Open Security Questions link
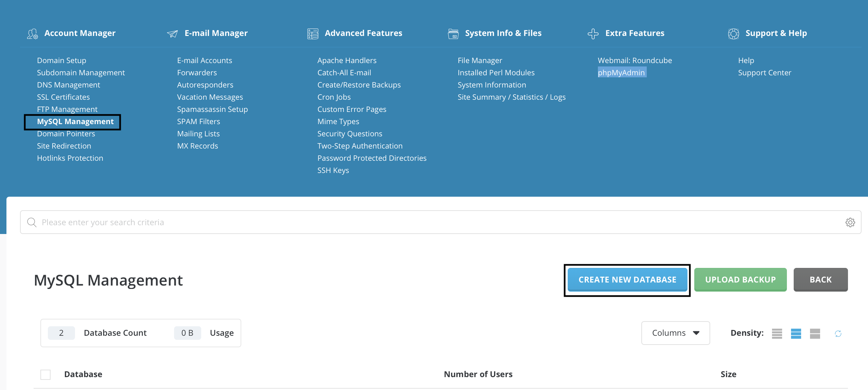Image resolution: width=868 pixels, height=390 pixels. click(350, 134)
